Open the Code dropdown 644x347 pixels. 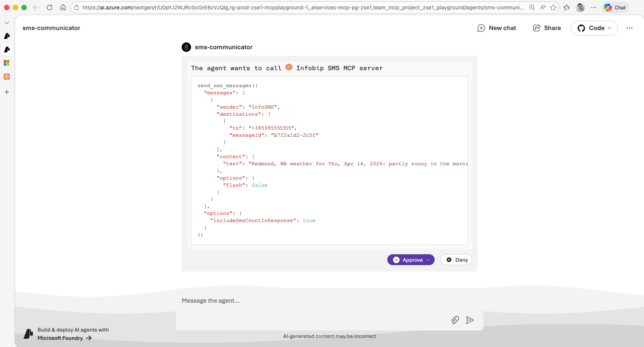(594, 28)
